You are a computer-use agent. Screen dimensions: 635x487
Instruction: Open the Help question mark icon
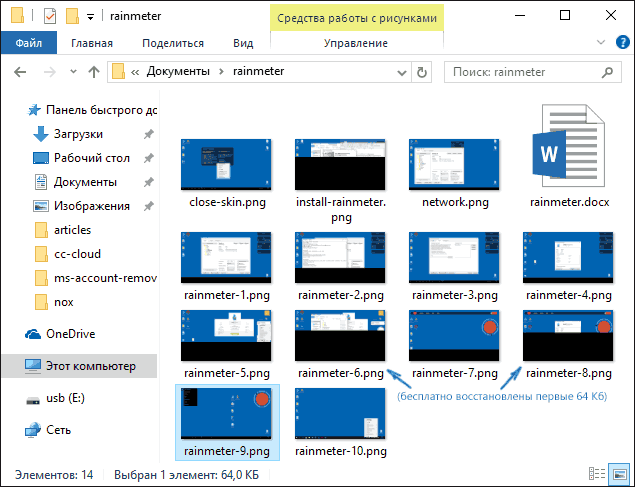click(622, 42)
